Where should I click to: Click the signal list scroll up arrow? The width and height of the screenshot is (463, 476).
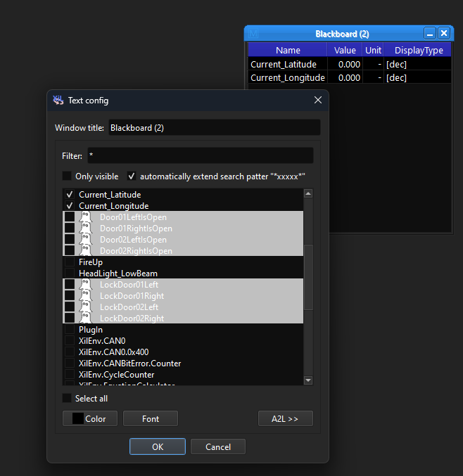click(308, 194)
